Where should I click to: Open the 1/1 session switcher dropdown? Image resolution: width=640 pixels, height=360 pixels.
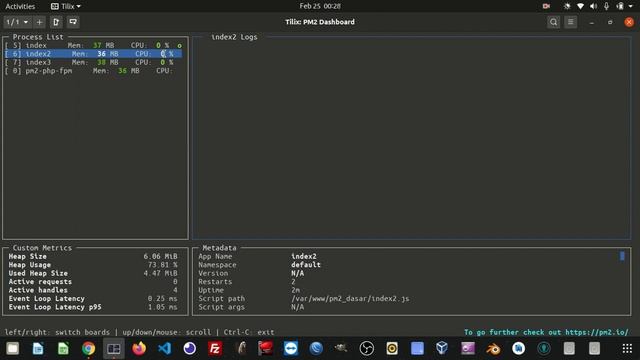pos(17,22)
